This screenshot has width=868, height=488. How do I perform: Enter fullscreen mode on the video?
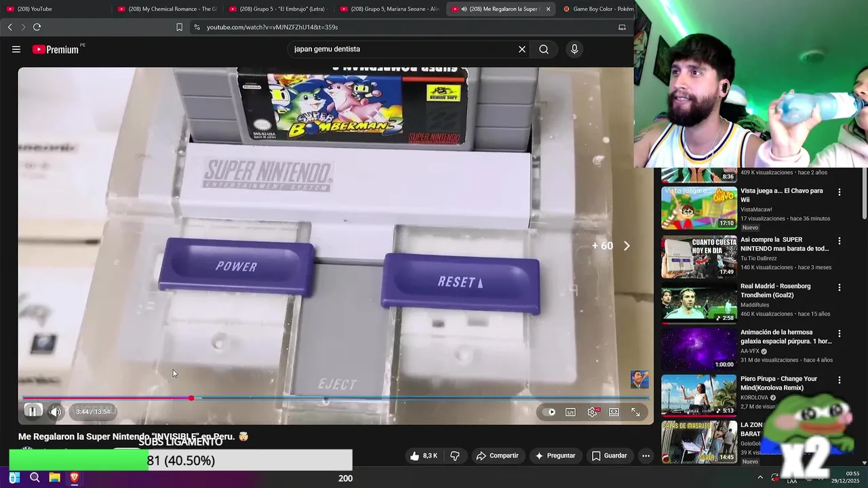[x=635, y=412]
